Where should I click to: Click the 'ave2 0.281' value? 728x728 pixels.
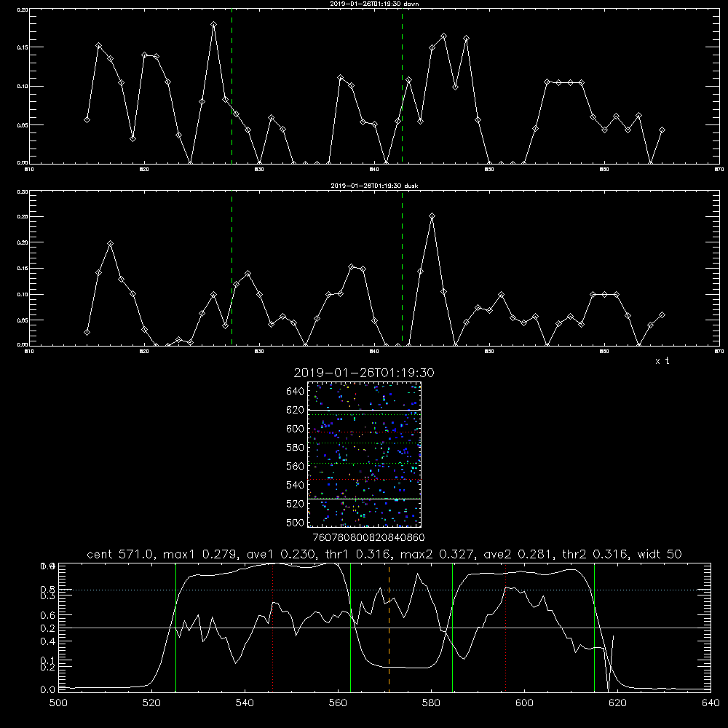[x=518, y=554]
